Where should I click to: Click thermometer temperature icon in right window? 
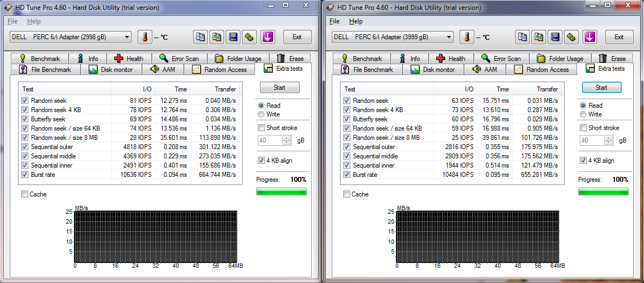click(x=467, y=37)
